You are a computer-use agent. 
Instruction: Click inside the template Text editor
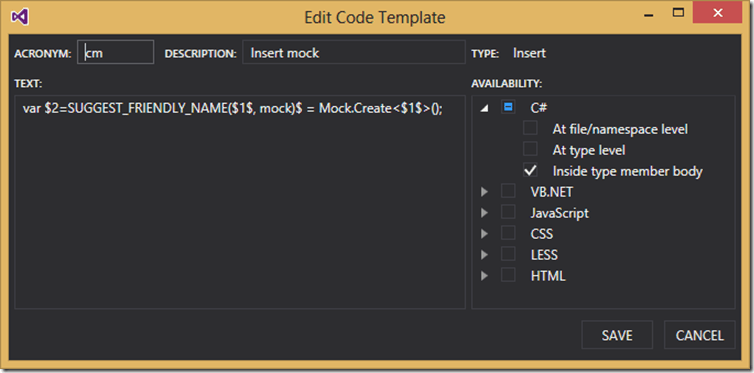click(x=240, y=202)
